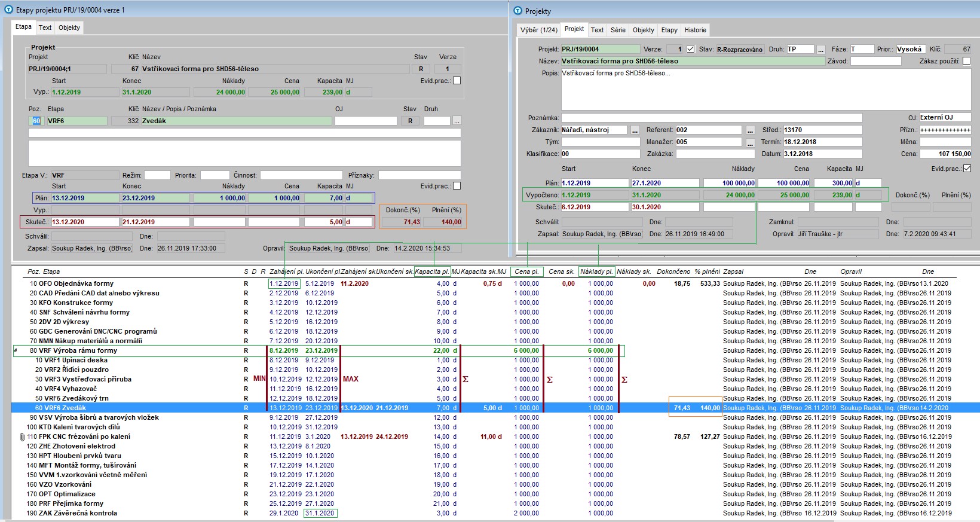Viewport: 980px width, 522px height.
Task: Click the paperclip attachment icon on row 110 FPK
Action: [23, 437]
